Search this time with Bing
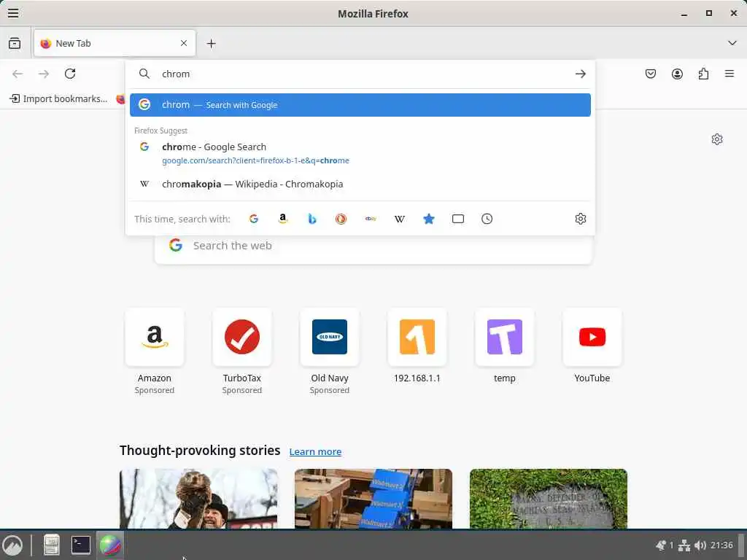747x560 pixels. click(312, 219)
